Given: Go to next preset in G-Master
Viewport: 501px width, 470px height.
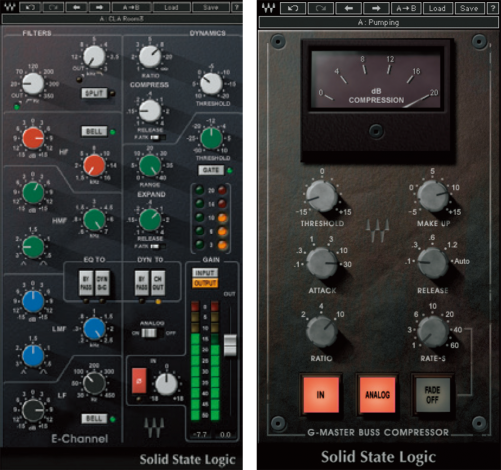Looking at the screenshot, I should (x=376, y=8).
